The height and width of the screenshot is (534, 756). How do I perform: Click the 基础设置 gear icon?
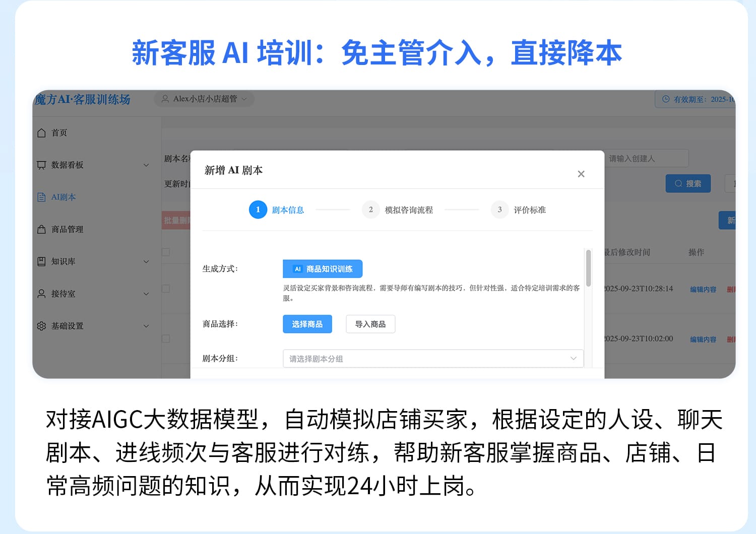tap(41, 326)
